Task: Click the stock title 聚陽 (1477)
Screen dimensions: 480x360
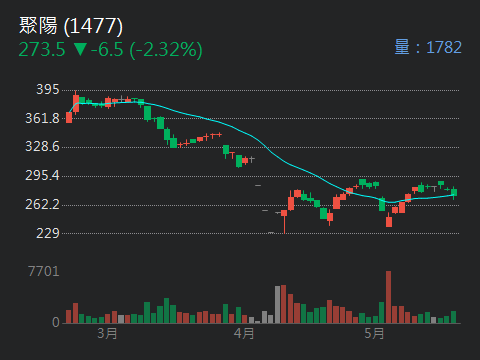Action: click(71, 26)
